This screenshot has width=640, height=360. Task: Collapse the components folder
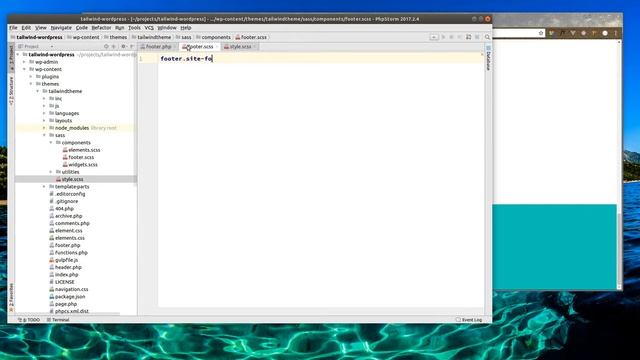51,143
